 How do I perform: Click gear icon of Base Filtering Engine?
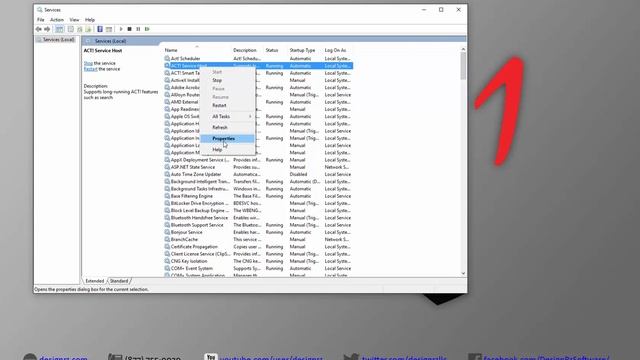[x=167, y=196]
